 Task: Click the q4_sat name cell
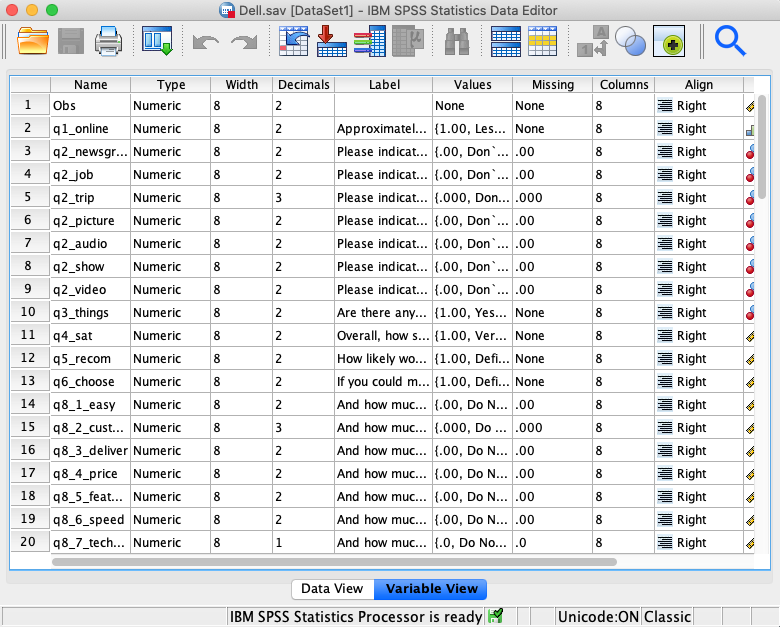pyautogui.click(x=91, y=335)
